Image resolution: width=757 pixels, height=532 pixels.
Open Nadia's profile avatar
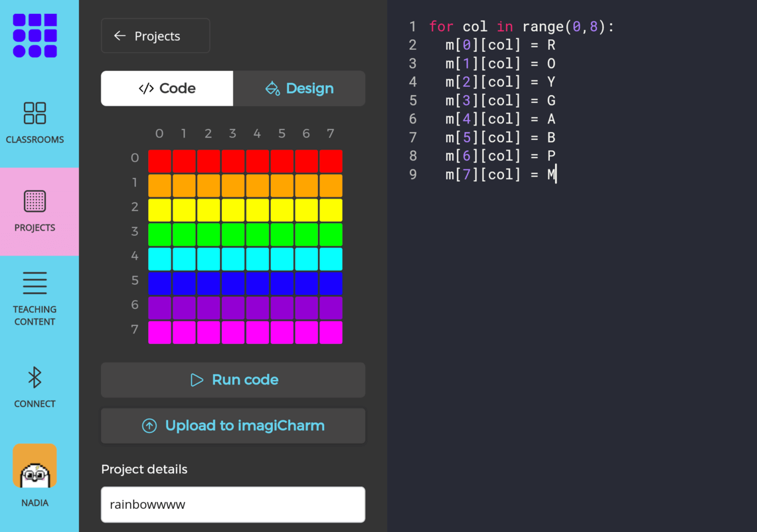35,466
